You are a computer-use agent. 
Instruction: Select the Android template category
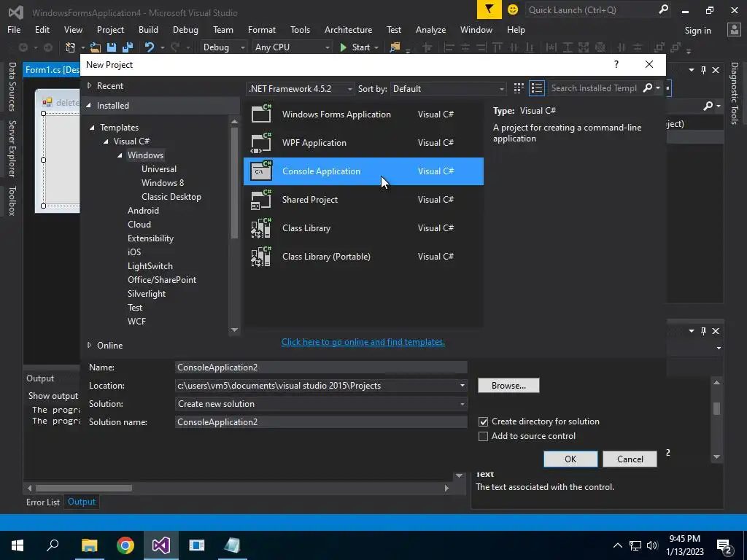pos(143,211)
